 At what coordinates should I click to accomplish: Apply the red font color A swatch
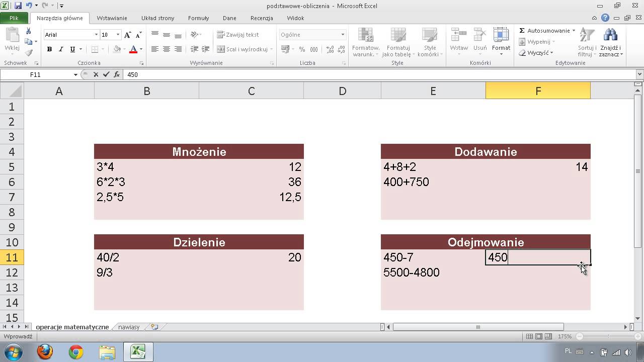click(x=133, y=49)
